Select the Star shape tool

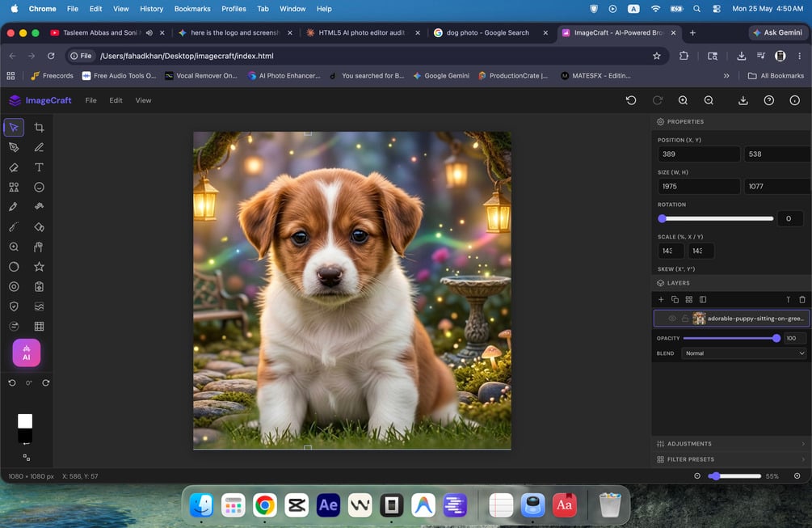[39, 267]
